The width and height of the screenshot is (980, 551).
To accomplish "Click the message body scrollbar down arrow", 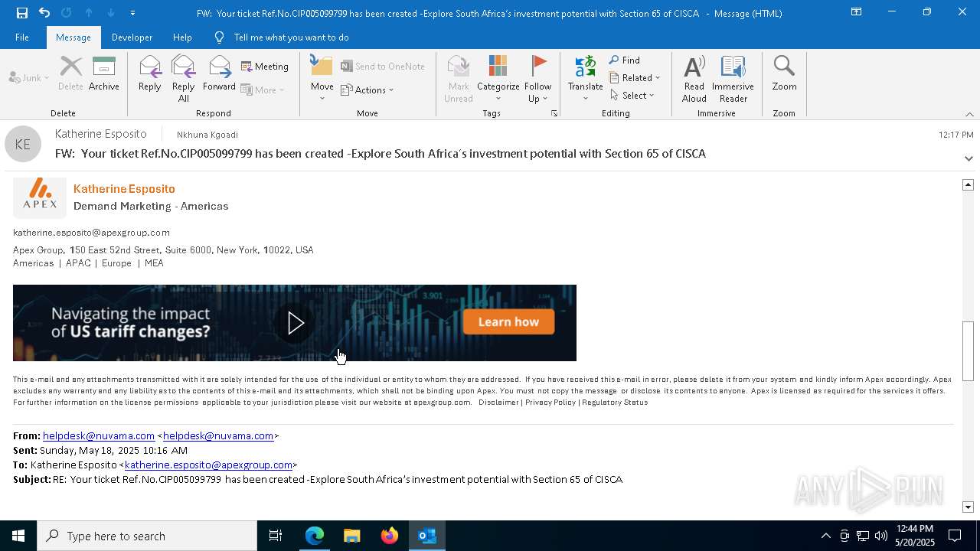I will (x=968, y=507).
